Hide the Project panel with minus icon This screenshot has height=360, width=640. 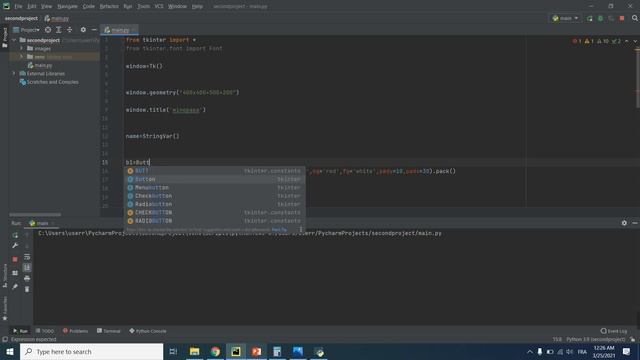click(94, 30)
